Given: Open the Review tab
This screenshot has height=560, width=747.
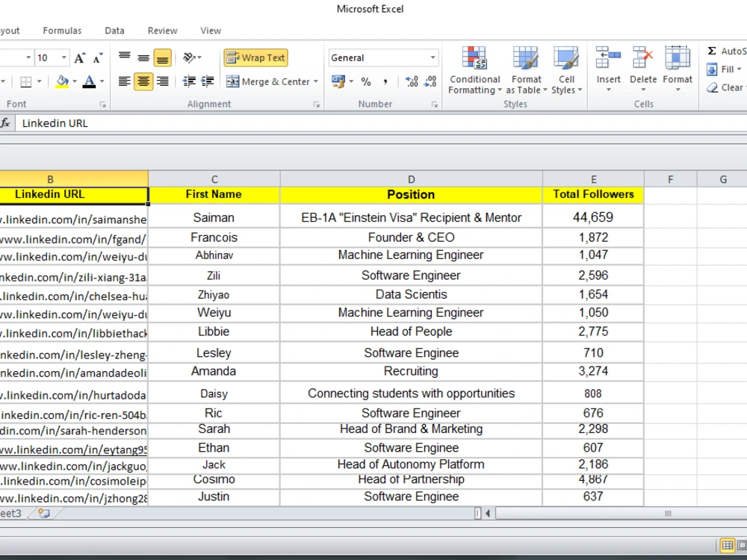Looking at the screenshot, I should pyautogui.click(x=162, y=31).
